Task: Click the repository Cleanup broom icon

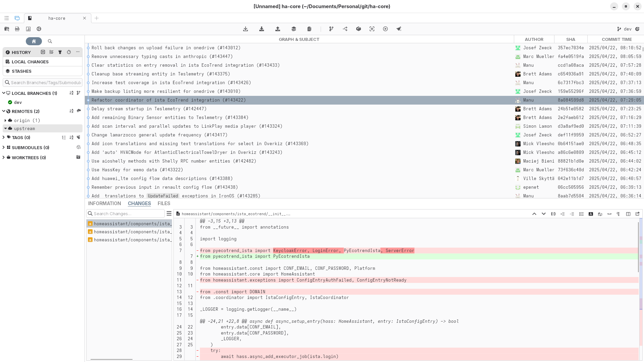Action: [399, 29]
